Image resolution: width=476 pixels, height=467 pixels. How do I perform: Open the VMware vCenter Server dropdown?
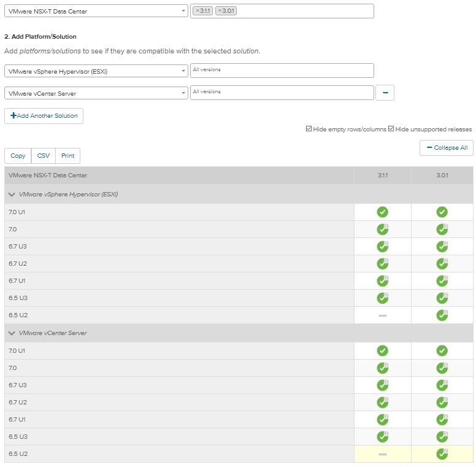pyautogui.click(x=96, y=93)
